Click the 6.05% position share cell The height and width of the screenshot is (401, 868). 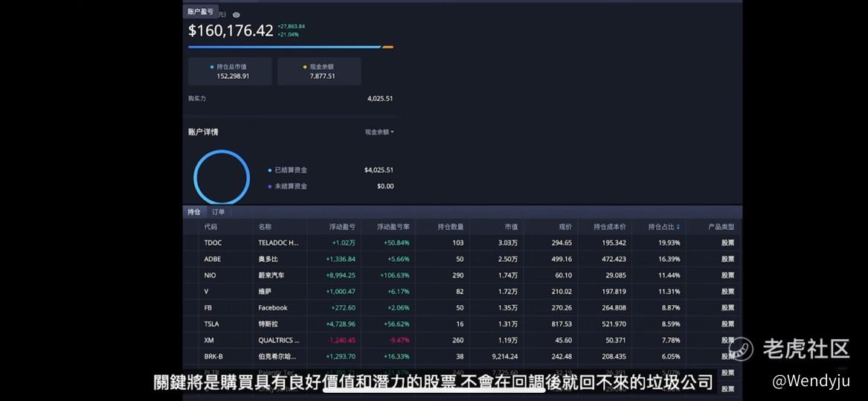point(671,356)
